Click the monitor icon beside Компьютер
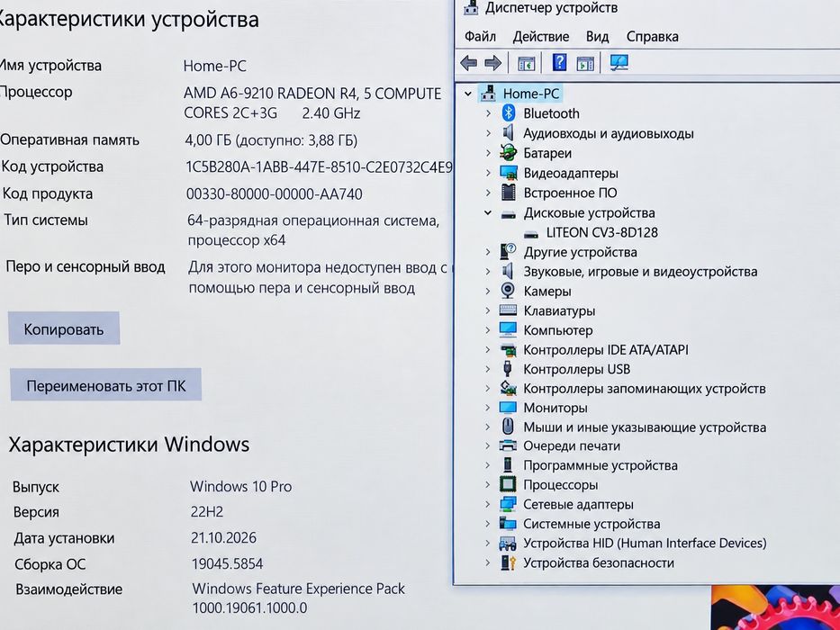The image size is (840, 630). click(508, 329)
